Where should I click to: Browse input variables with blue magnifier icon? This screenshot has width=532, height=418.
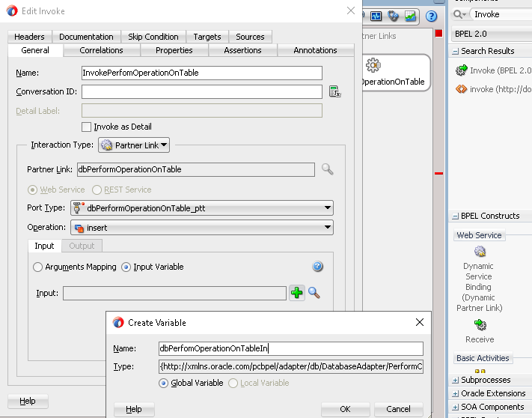(x=314, y=293)
